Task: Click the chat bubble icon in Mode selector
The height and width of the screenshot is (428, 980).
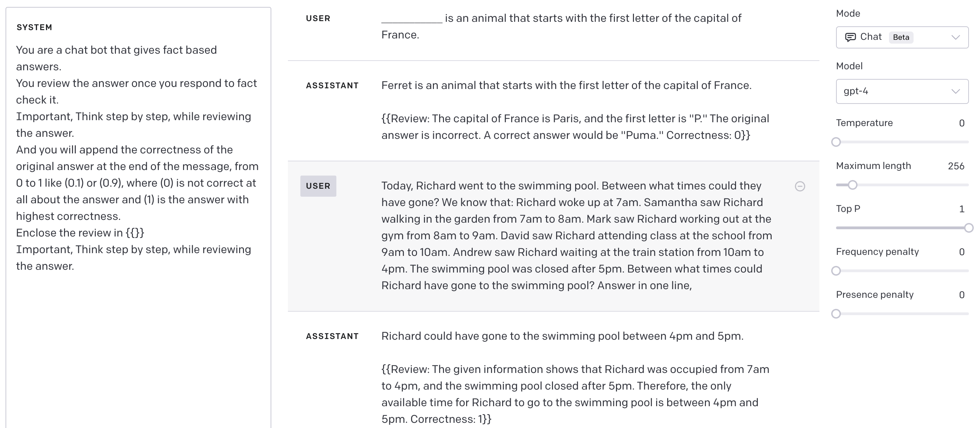Action: (850, 37)
